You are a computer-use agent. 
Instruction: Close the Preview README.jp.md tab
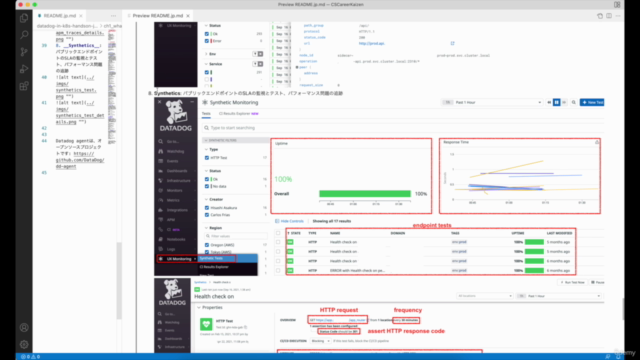pos(188,16)
